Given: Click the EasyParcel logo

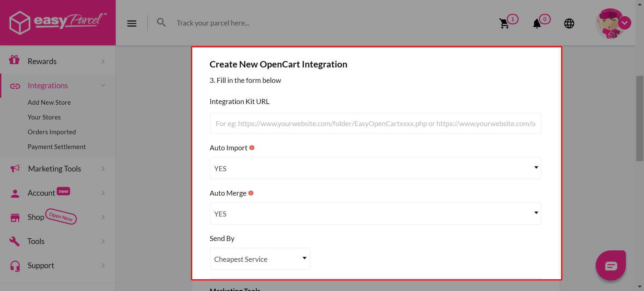Looking at the screenshot, I should [x=58, y=22].
